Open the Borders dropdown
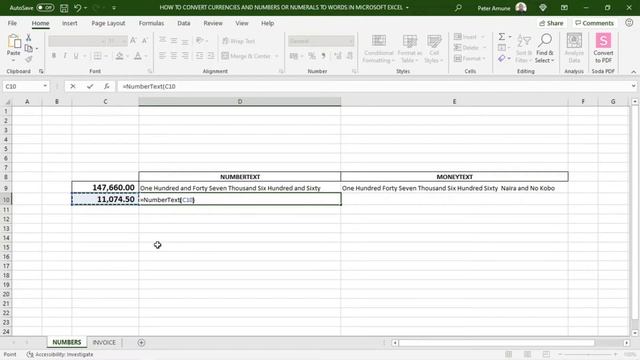 tap(107, 56)
